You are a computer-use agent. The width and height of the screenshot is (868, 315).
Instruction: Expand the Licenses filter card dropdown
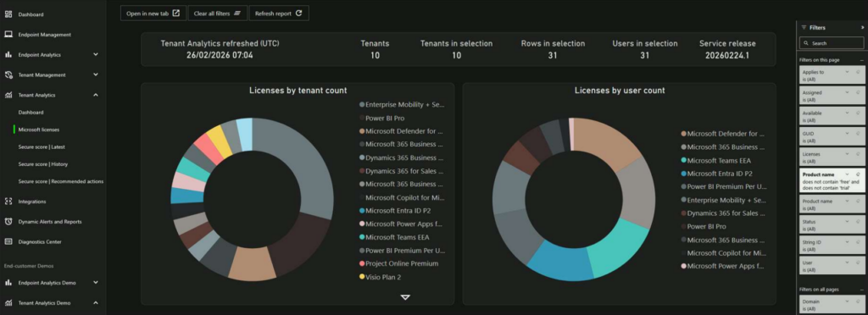pos(847,154)
